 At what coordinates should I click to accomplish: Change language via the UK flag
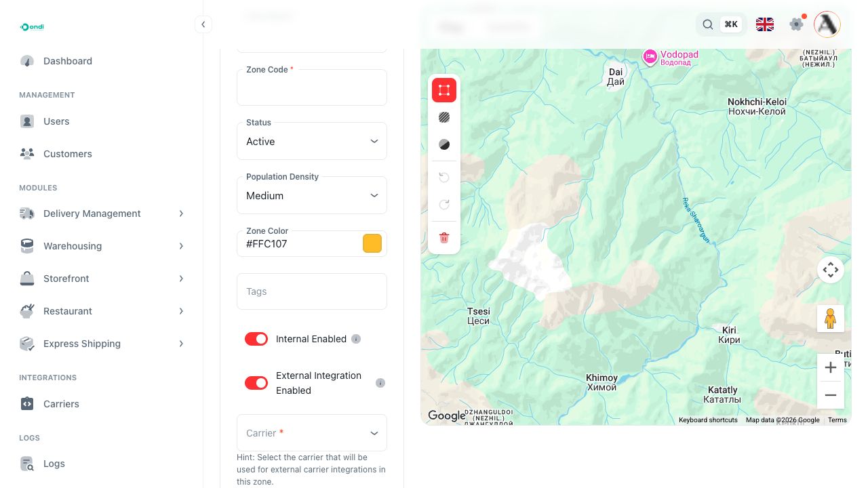pos(765,24)
